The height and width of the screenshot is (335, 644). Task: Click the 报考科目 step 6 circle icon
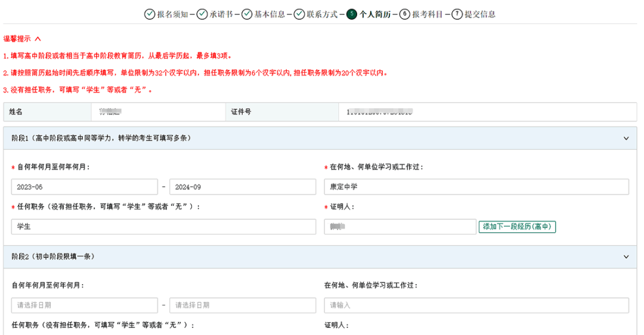click(x=404, y=14)
